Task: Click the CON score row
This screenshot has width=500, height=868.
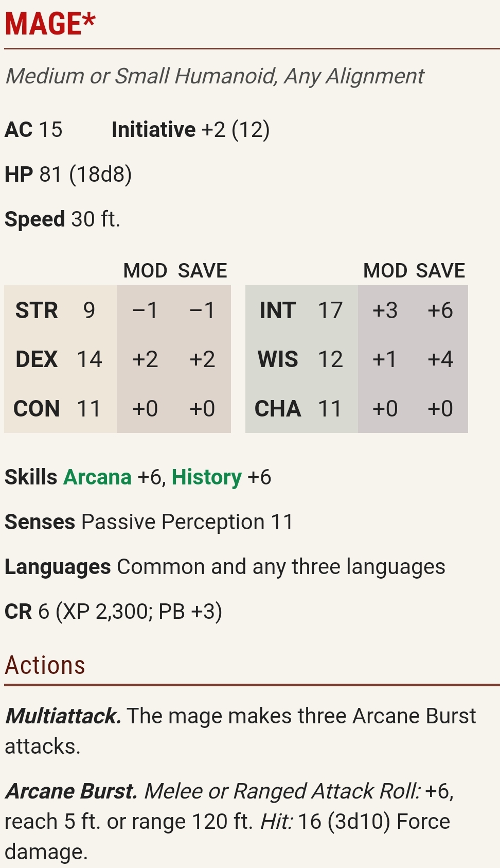Action: point(117,409)
